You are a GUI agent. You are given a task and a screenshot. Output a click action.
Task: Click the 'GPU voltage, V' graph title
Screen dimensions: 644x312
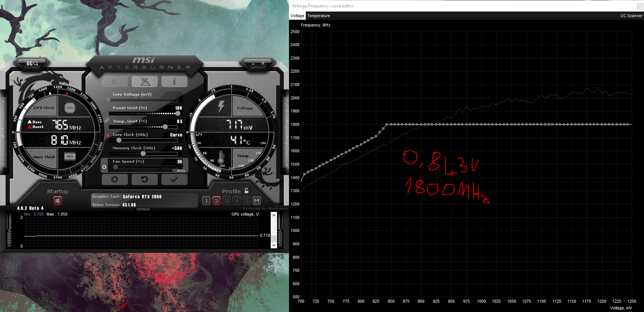point(245,214)
